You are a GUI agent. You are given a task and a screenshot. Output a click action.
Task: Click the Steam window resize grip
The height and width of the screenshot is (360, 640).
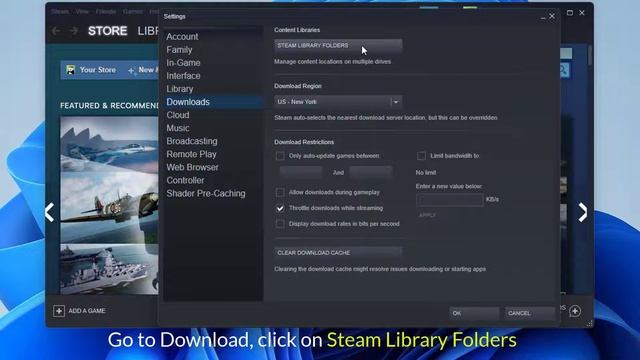589,324
